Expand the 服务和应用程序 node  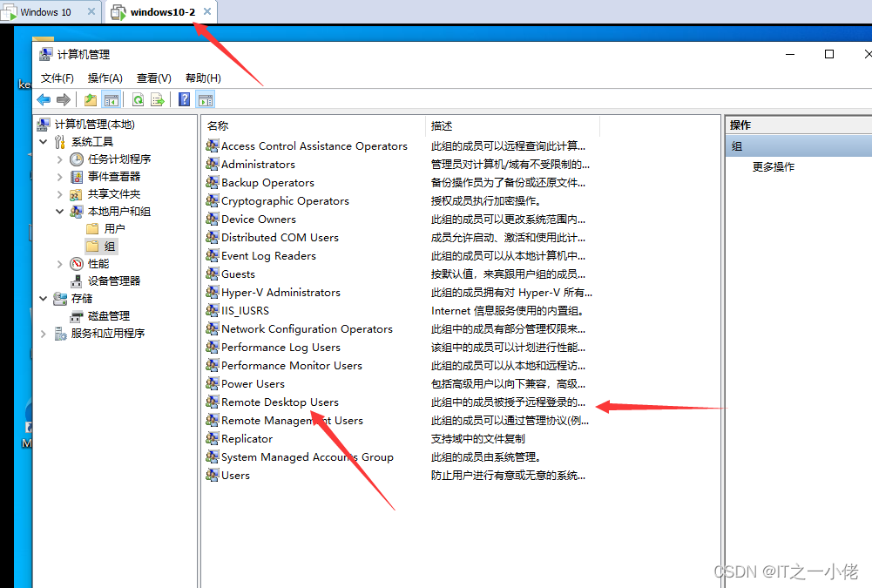pyautogui.click(x=44, y=334)
